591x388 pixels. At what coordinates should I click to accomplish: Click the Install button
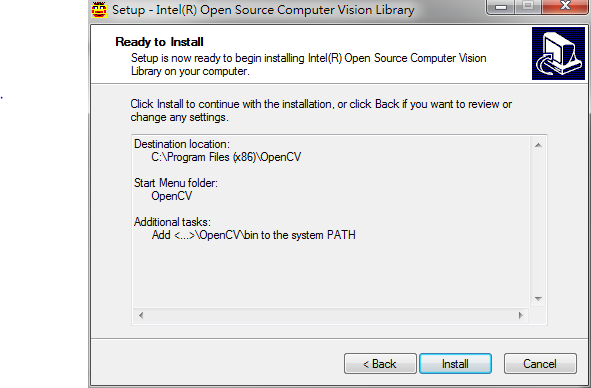click(455, 363)
